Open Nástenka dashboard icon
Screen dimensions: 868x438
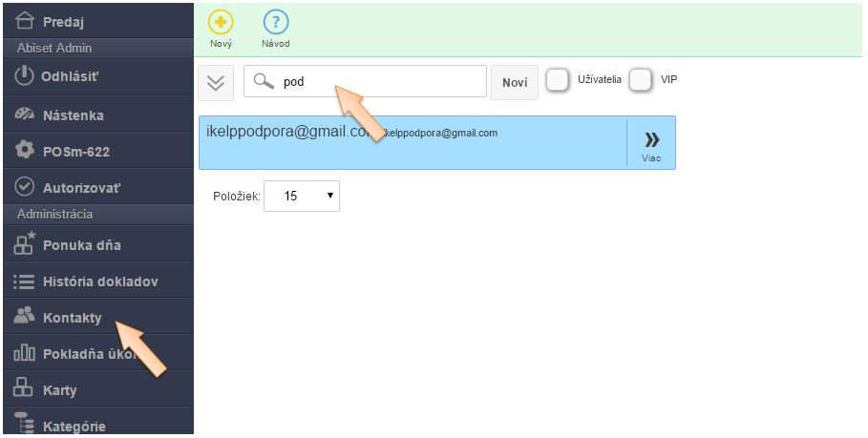point(25,115)
